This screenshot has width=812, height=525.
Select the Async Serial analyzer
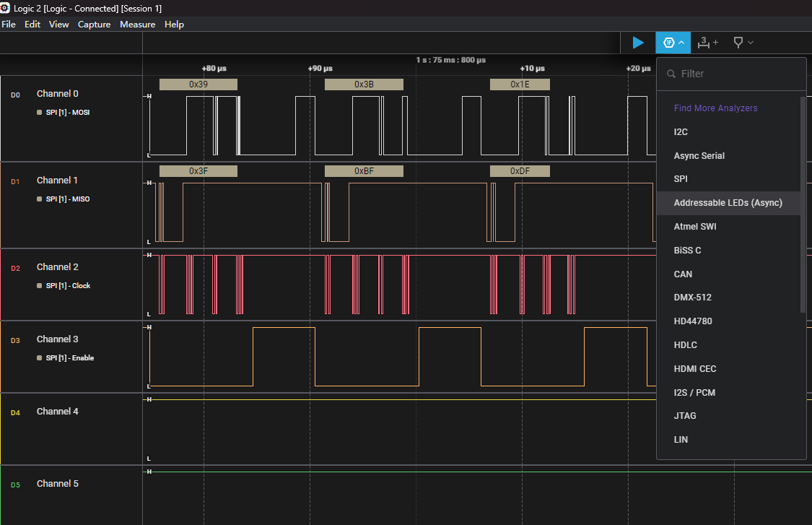click(728, 155)
